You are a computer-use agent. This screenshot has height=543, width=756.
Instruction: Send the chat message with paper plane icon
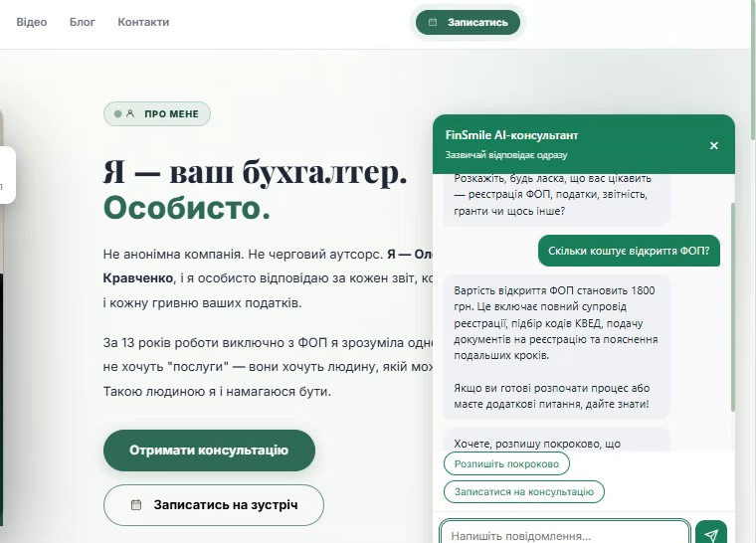click(711, 532)
